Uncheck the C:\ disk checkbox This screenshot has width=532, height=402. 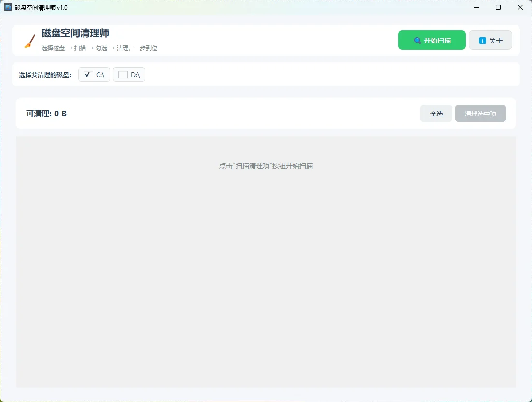pyautogui.click(x=88, y=75)
